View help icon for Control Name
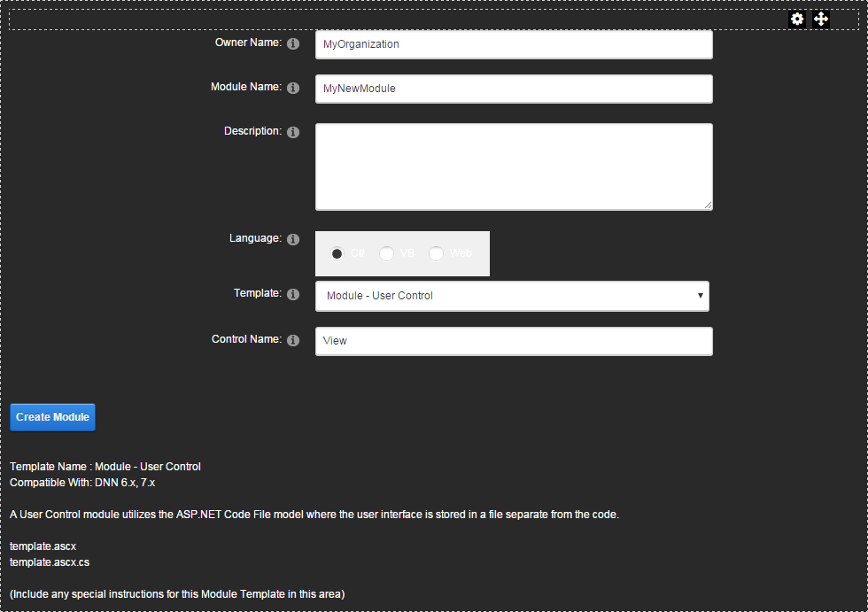 293,340
